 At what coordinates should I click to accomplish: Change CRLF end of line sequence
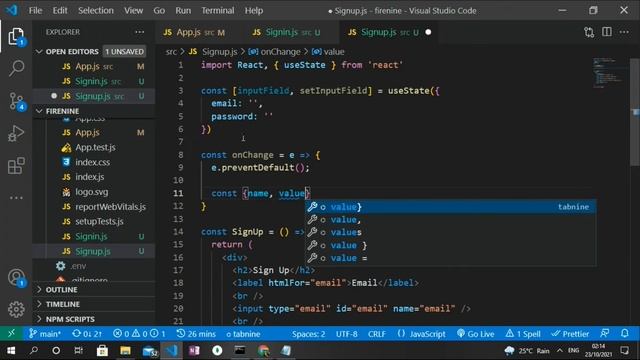tap(377, 333)
